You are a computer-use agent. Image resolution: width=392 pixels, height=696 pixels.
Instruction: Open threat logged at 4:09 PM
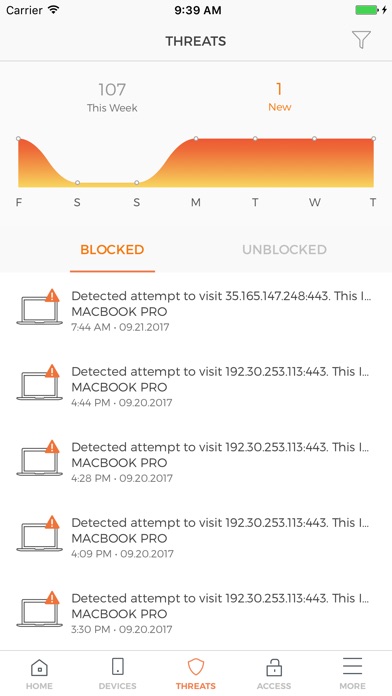(x=196, y=538)
